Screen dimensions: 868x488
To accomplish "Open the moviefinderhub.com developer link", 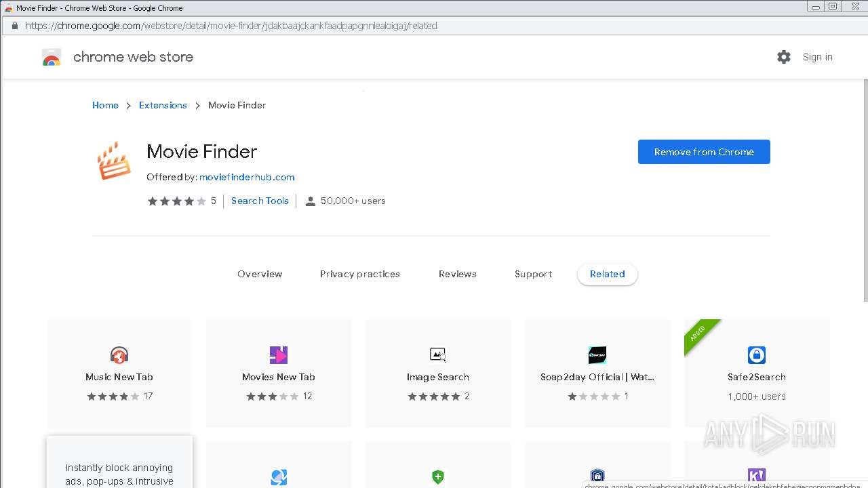I will tap(247, 178).
